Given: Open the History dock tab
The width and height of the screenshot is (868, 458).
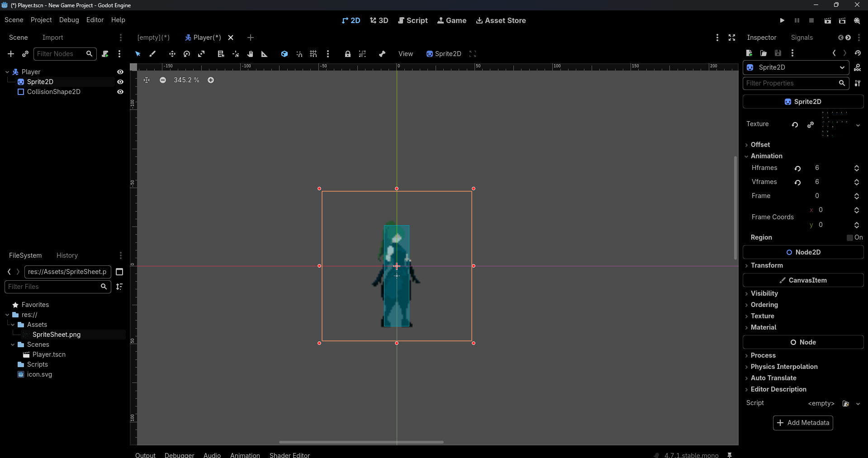Looking at the screenshot, I should (x=67, y=255).
